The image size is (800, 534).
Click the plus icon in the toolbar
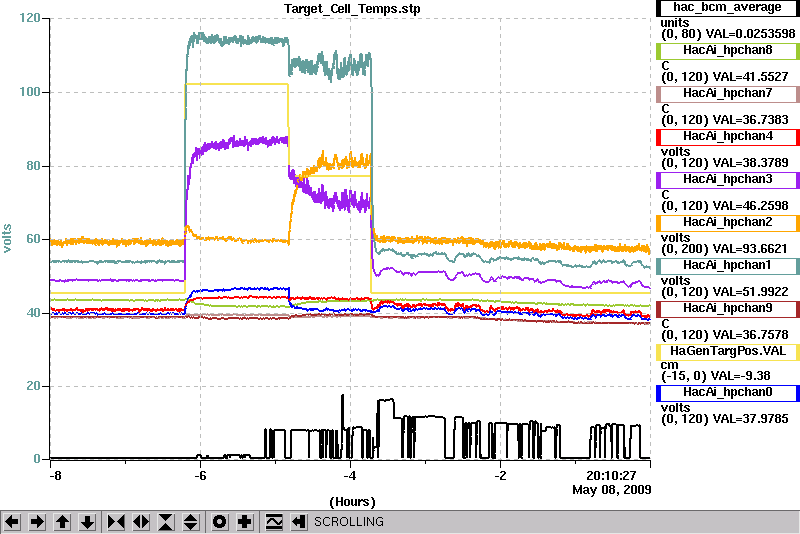tap(245, 522)
